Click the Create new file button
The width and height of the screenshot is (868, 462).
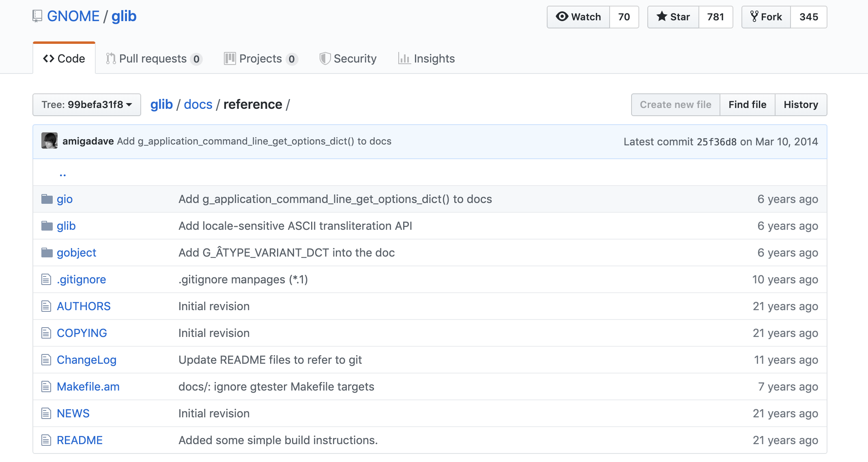pos(676,105)
